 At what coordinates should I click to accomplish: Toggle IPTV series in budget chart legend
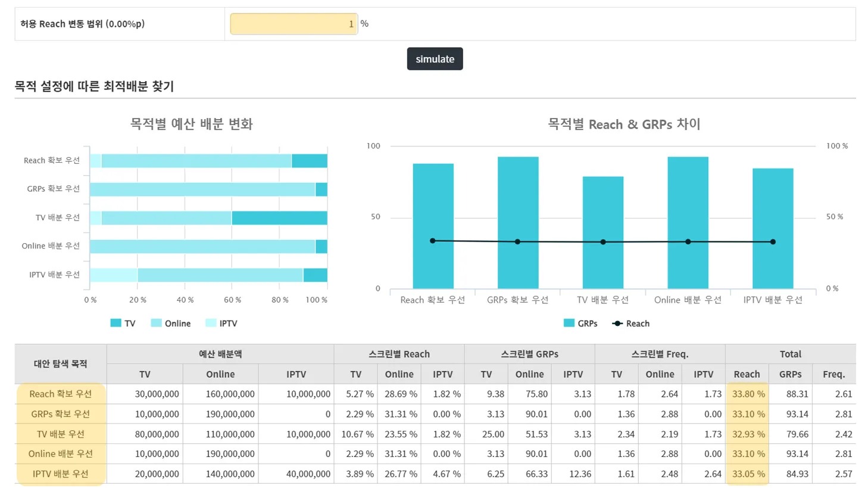click(221, 324)
